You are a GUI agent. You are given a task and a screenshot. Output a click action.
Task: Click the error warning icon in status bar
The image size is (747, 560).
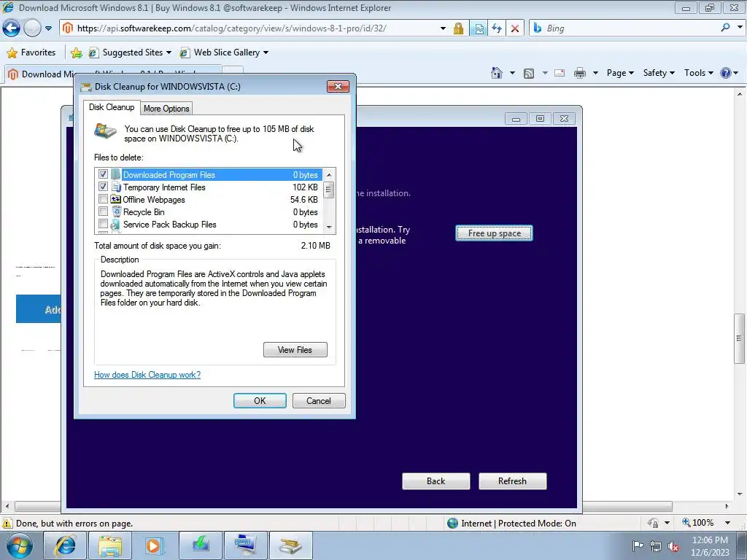7,524
